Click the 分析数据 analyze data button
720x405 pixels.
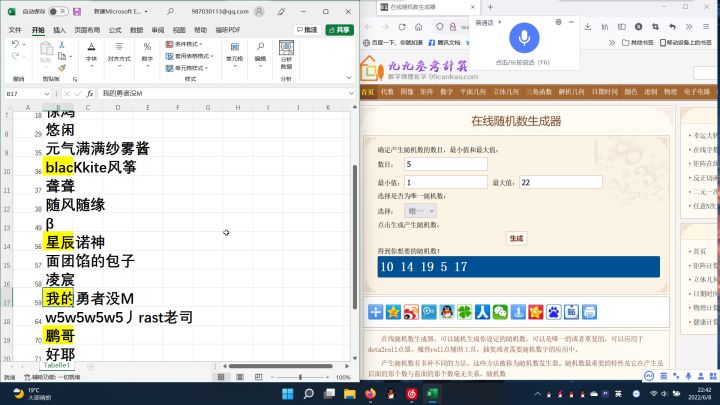286,55
